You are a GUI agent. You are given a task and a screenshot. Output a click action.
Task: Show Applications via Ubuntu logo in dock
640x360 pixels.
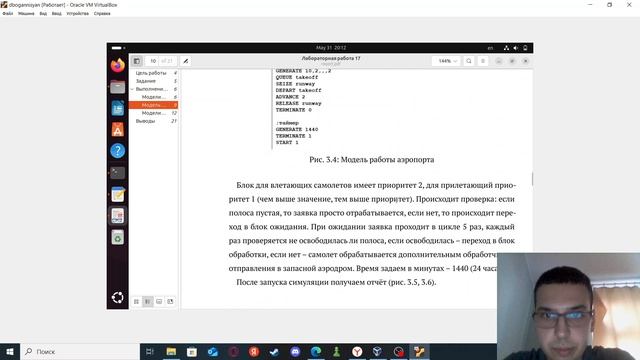click(x=118, y=298)
